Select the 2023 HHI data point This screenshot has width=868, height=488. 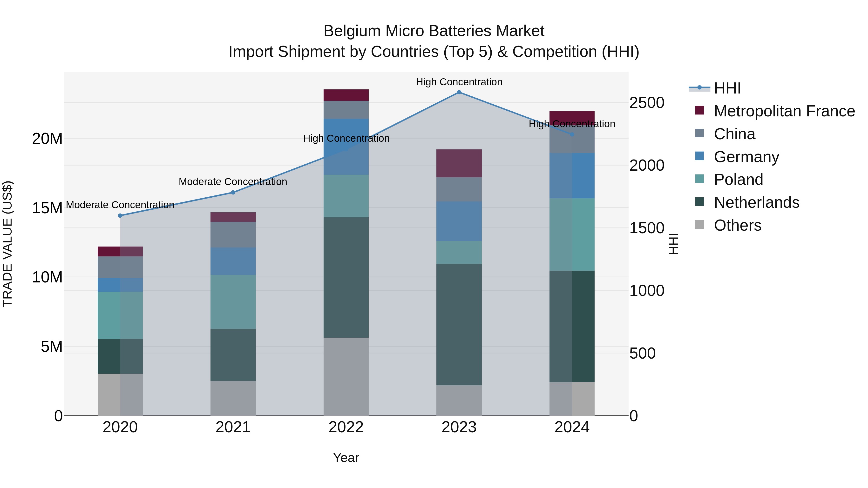(x=459, y=92)
